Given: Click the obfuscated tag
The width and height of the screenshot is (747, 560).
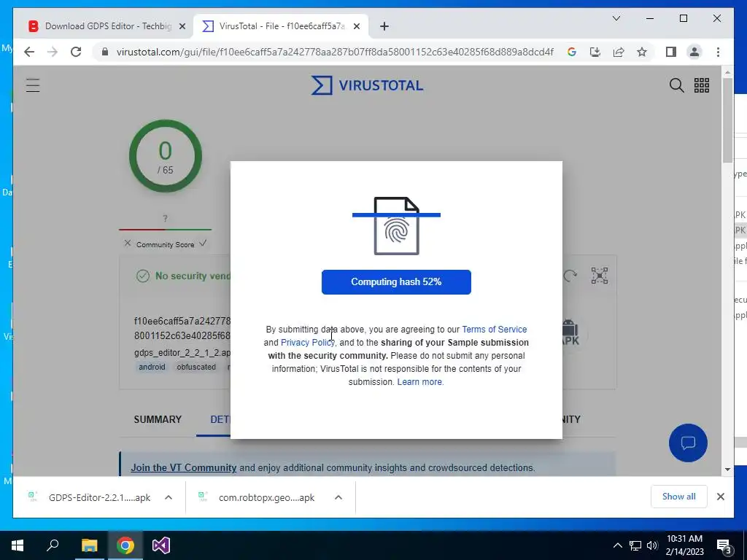Looking at the screenshot, I should coord(196,367).
